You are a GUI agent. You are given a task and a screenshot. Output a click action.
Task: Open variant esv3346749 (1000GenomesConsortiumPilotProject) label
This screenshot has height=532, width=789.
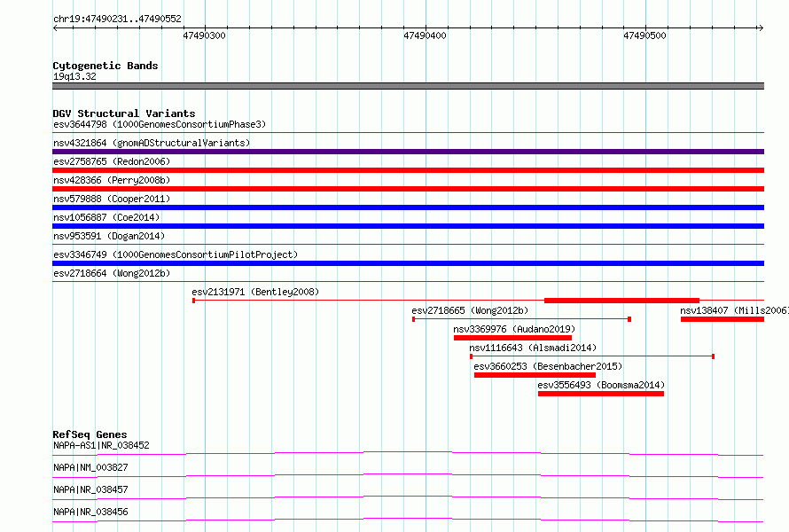click(x=176, y=254)
